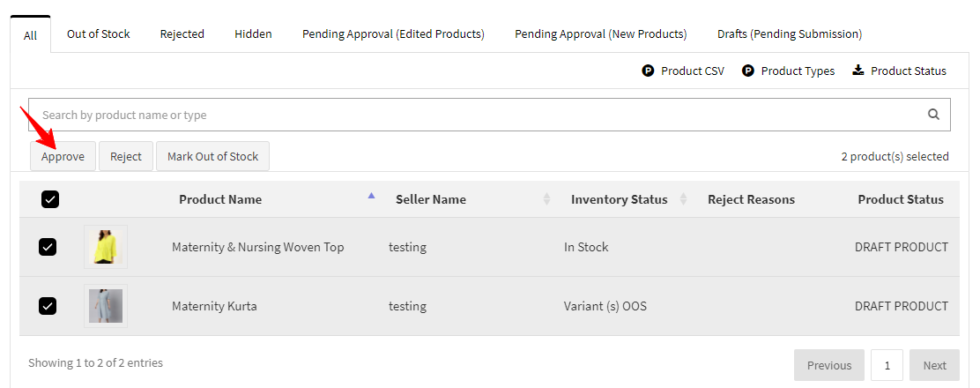The image size is (980, 388).
Task: Uncheck the Maternity Kurta row checkbox
Action: pos(48,306)
